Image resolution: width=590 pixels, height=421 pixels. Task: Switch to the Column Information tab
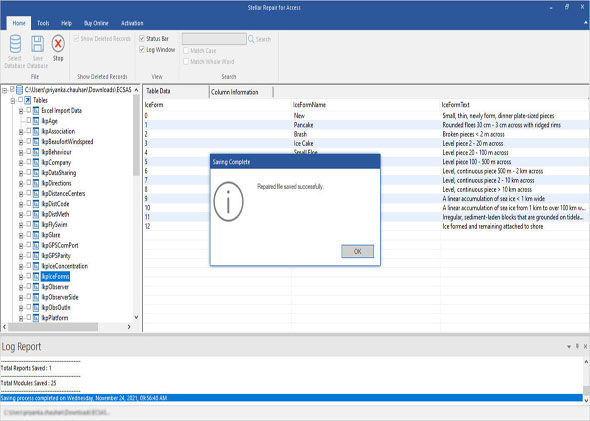click(235, 92)
